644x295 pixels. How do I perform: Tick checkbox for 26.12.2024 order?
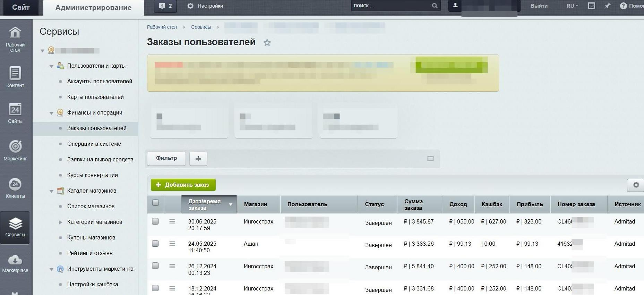155,266
